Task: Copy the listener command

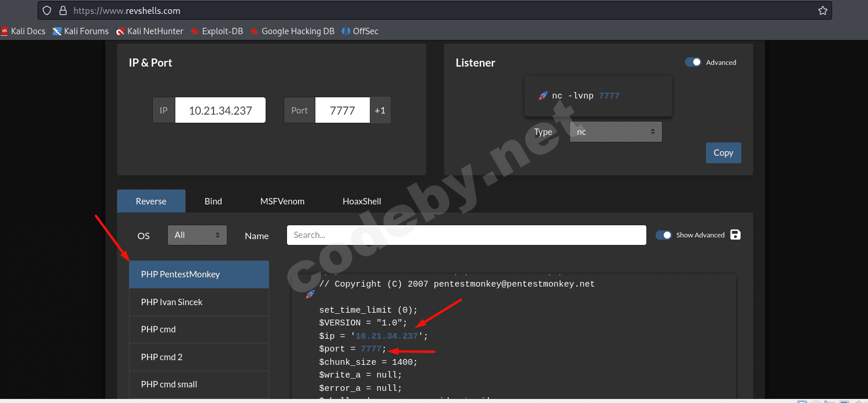Action: (x=723, y=153)
